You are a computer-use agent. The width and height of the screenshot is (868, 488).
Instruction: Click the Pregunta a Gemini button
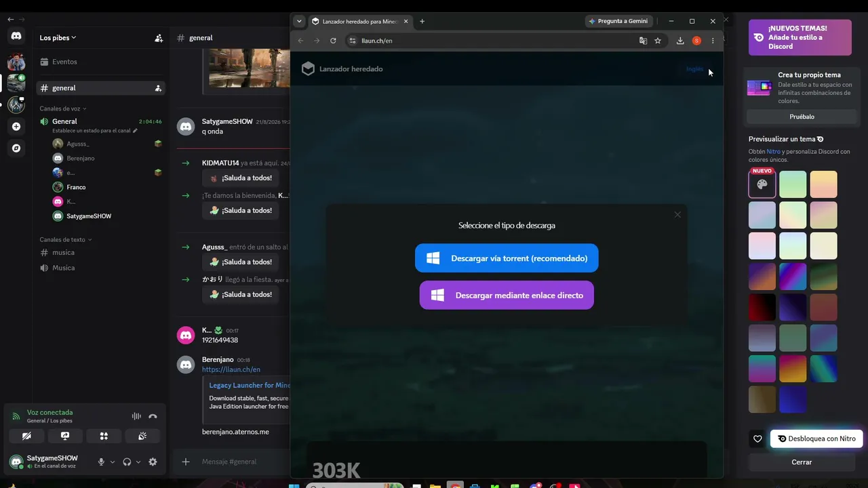[x=618, y=21]
